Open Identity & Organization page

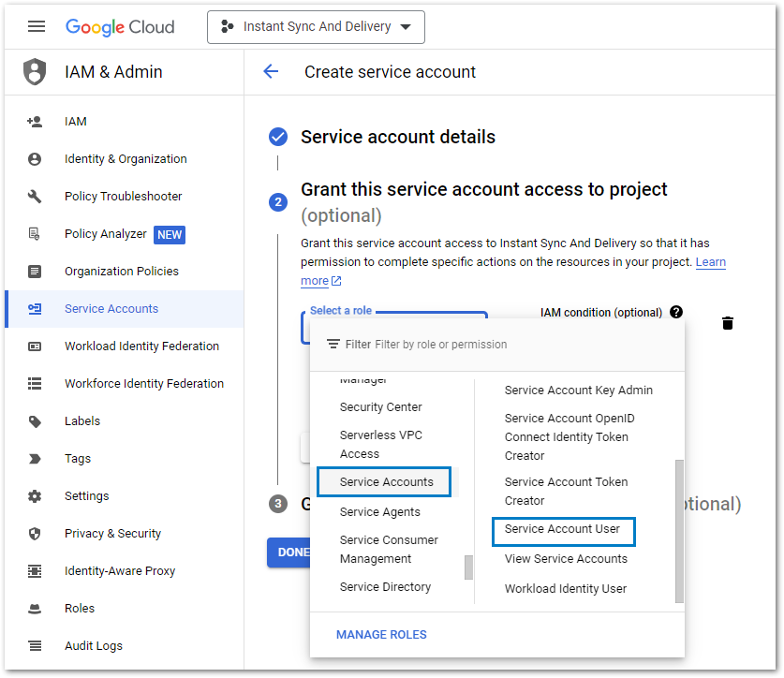coord(126,159)
